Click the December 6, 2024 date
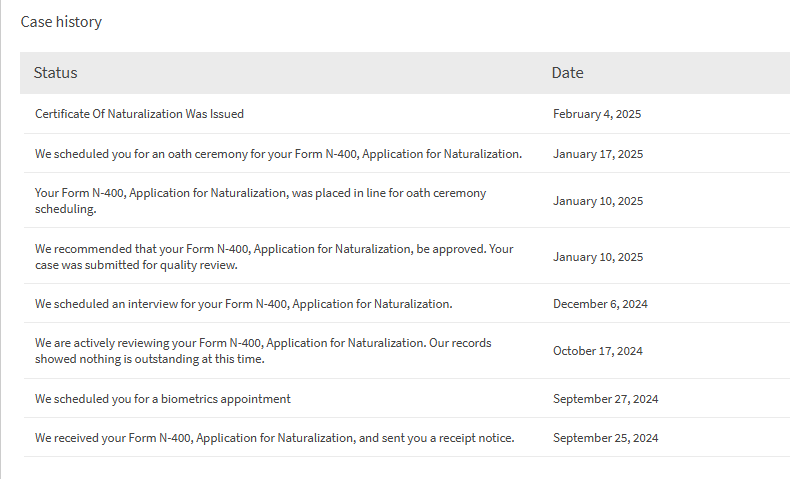This screenshot has width=790, height=479. [600, 304]
